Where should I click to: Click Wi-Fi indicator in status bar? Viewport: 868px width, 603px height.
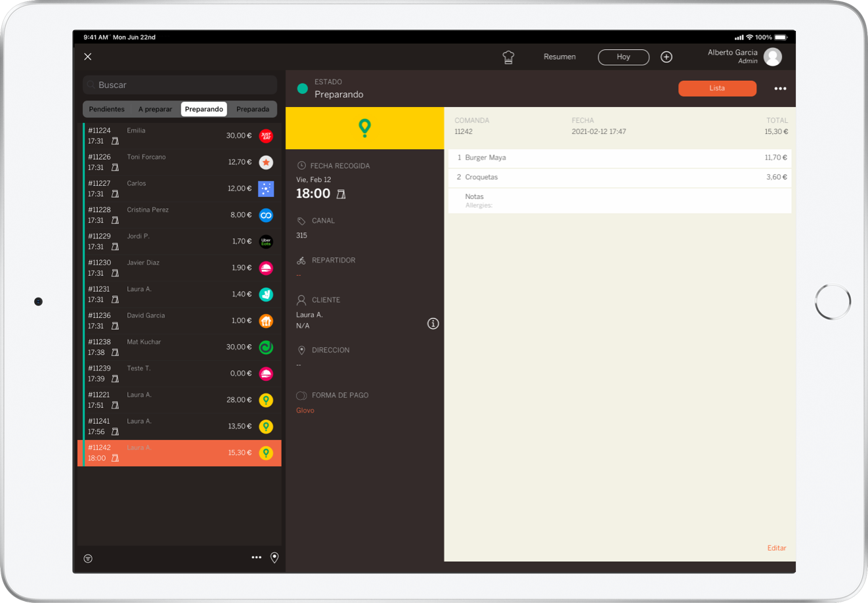pos(749,37)
